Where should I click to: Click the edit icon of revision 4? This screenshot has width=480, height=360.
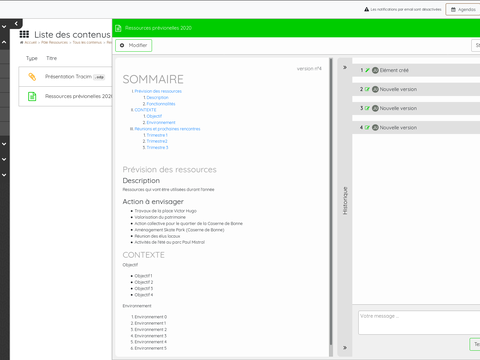coord(367,128)
